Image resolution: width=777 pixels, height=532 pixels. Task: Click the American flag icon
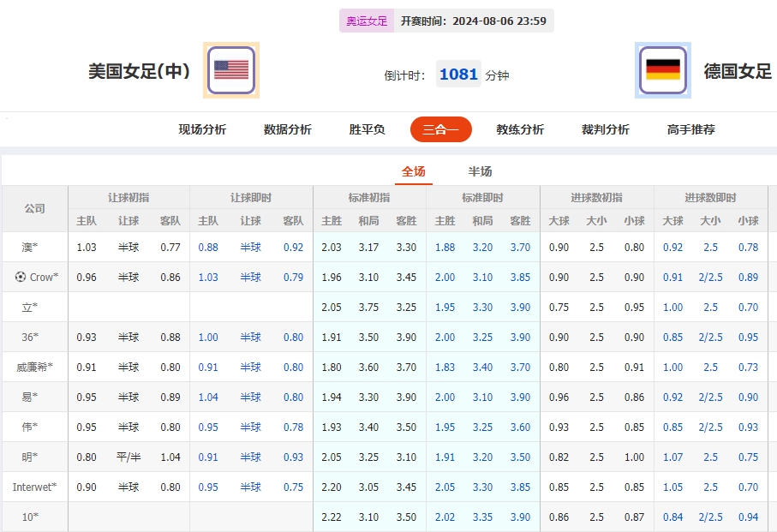click(230, 71)
